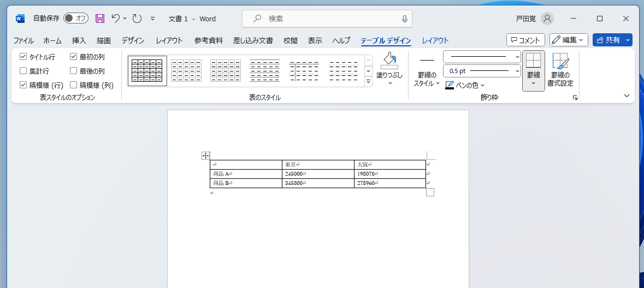This screenshot has height=288, width=644.
Task: Click the 塗りつぶし paint bucket icon
Action: [389, 61]
